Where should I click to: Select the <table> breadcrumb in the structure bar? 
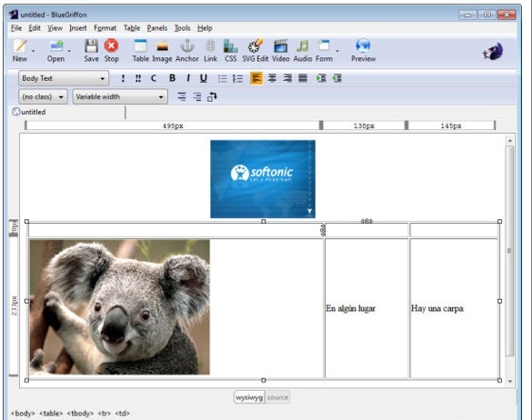click(x=51, y=414)
